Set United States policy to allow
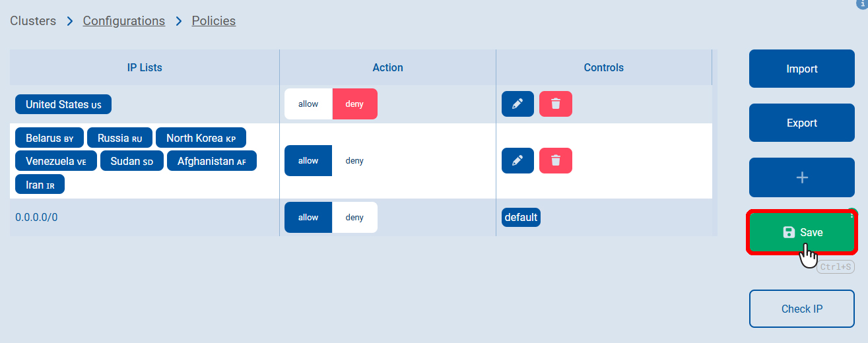Viewport: 868px width, 343px height. (308, 104)
